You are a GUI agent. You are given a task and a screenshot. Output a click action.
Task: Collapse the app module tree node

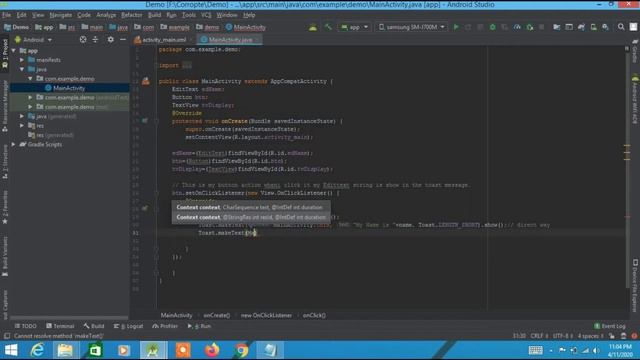click(x=14, y=51)
